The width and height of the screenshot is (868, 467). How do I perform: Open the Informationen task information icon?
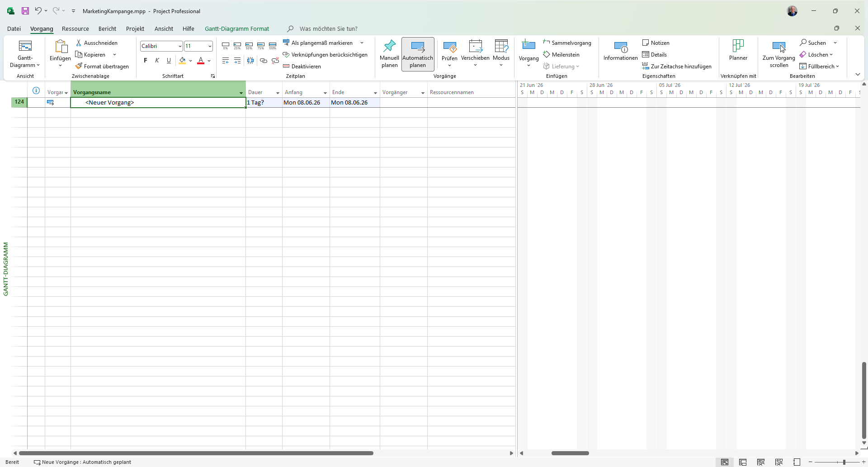point(621,47)
